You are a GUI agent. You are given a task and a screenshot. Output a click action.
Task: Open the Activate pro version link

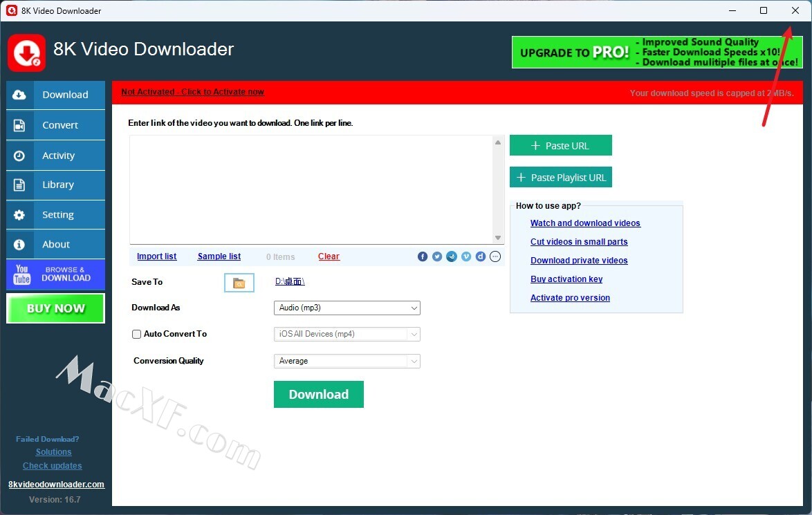(x=570, y=298)
